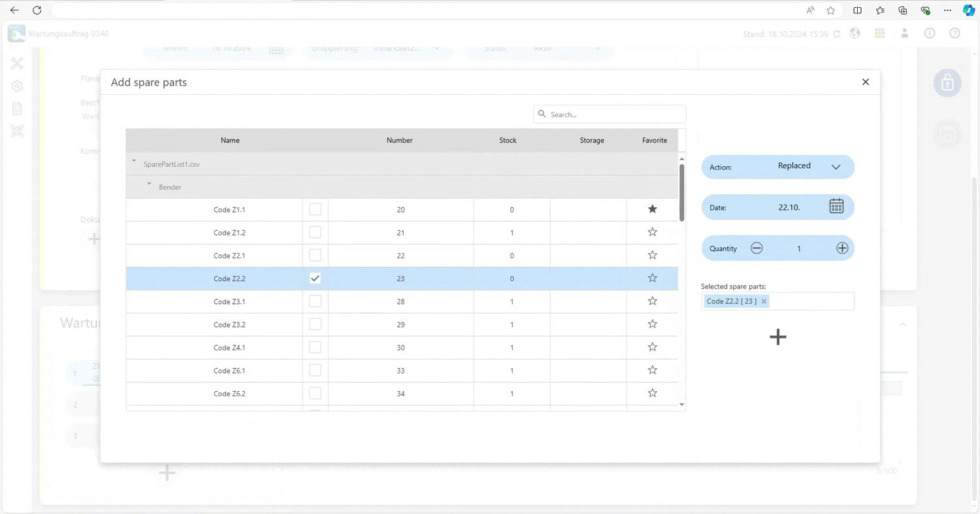The image size is (980, 514).
Task: Mark Code Z1.2 as favorite star
Action: (652, 232)
